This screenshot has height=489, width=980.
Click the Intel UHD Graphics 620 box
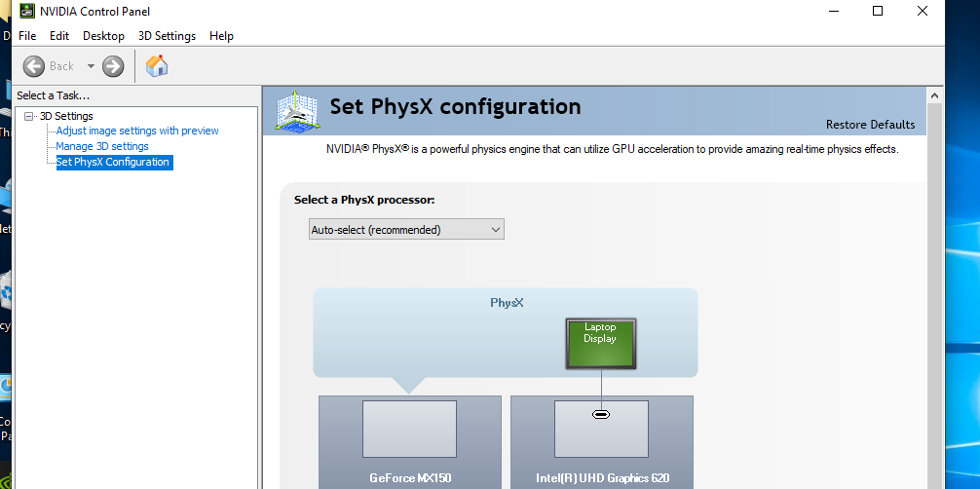602,442
